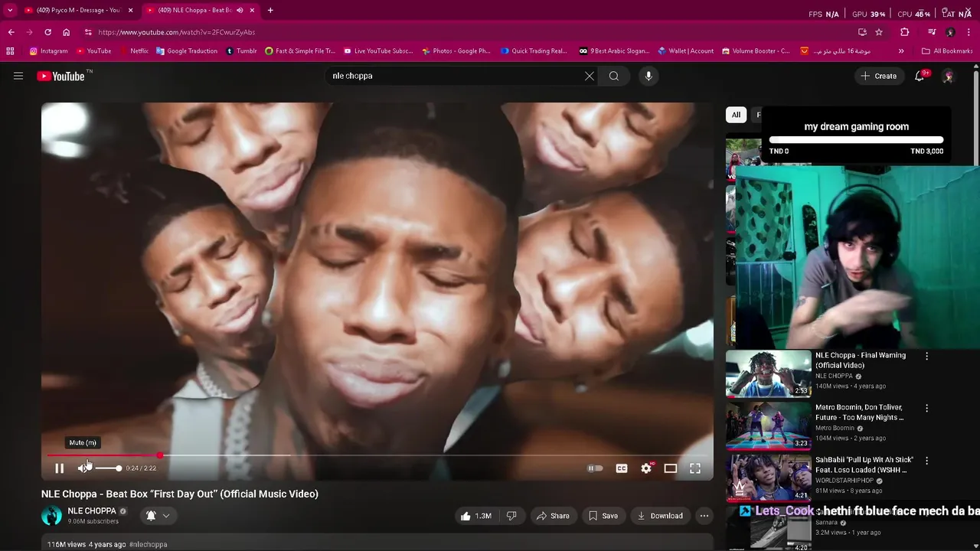Bookmark this page with star
The height and width of the screenshot is (551, 980).
879,32
